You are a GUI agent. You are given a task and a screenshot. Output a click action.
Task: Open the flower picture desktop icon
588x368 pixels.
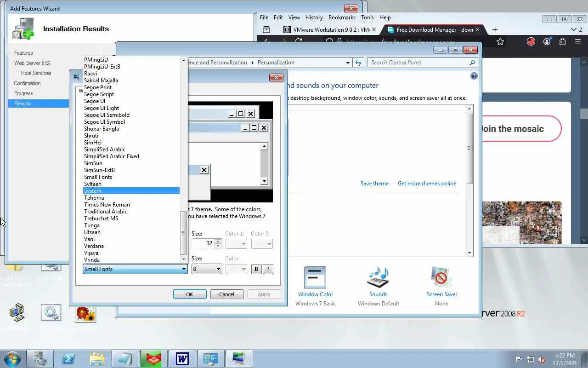coord(85,313)
